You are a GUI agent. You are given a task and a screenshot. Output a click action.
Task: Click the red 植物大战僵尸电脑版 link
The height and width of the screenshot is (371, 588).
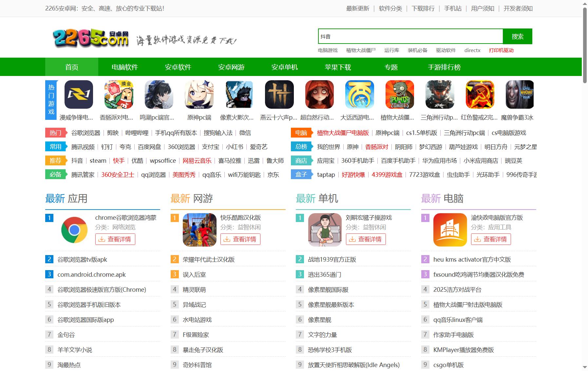[x=343, y=133]
